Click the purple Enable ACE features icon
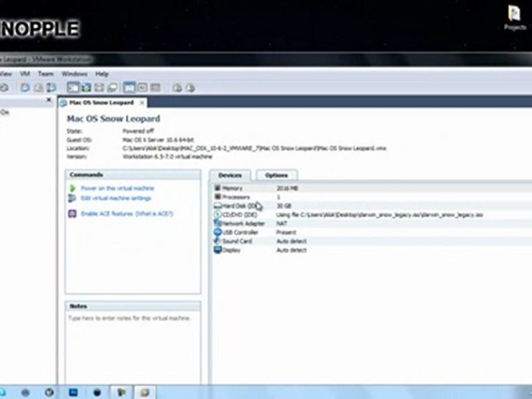Screen dimensions: 532x399 point(72,214)
